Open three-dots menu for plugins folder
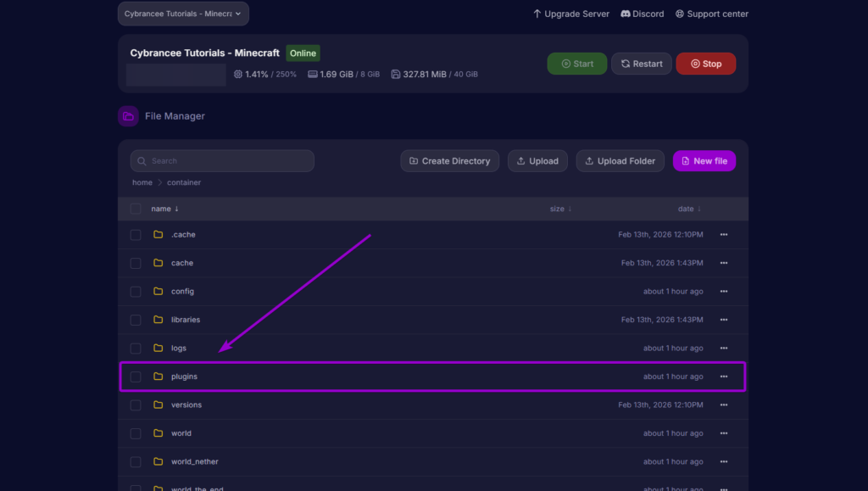The width and height of the screenshot is (868, 491). click(x=723, y=377)
